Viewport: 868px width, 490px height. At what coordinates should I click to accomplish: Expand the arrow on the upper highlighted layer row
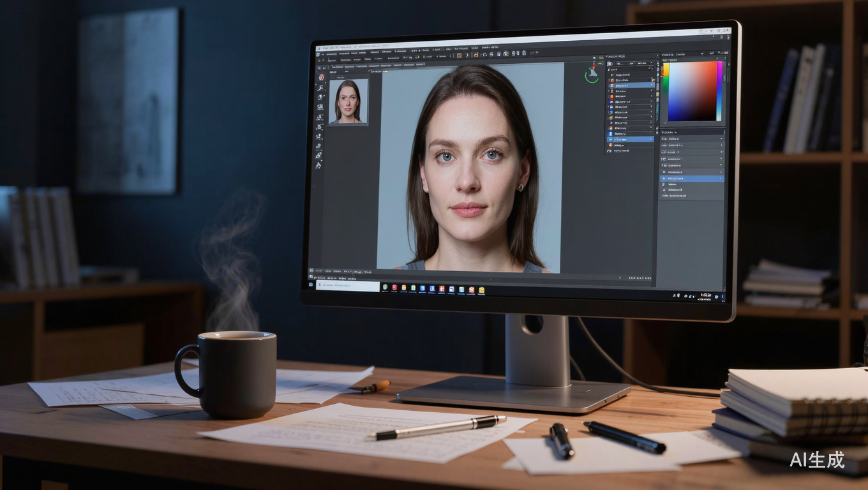click(x=652, y=85)
